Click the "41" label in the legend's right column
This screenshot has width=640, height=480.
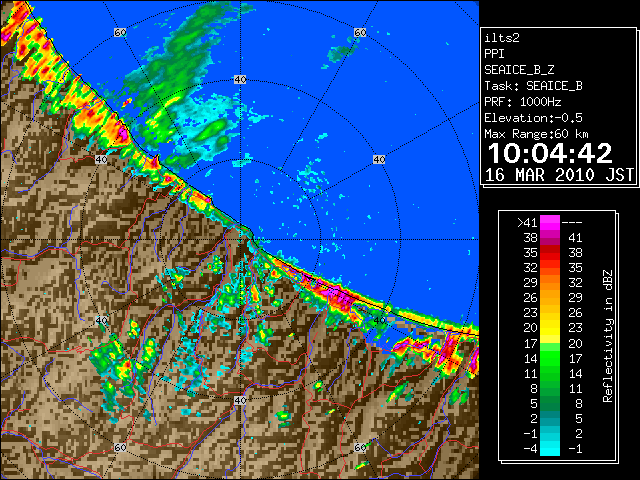point(575,238)
